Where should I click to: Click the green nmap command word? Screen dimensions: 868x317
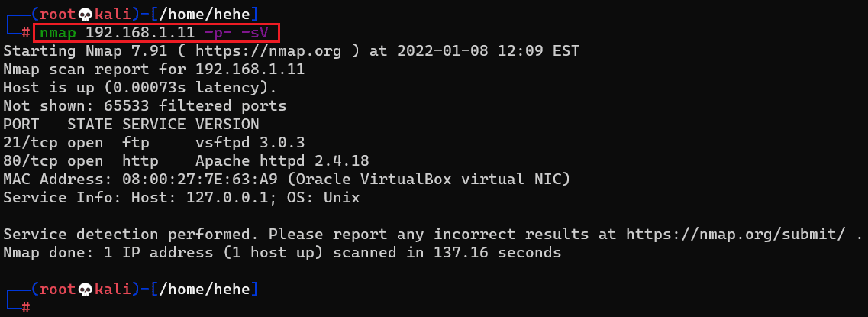click(57, 33)
